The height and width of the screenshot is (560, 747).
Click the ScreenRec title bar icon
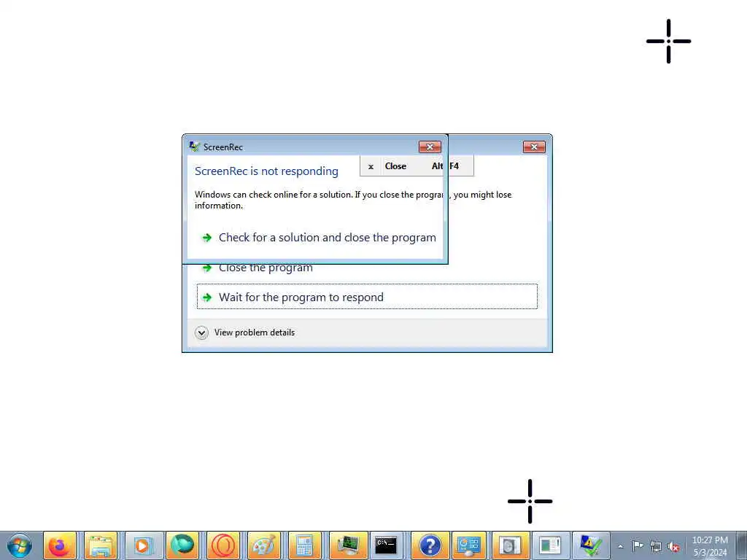[194, 147]
